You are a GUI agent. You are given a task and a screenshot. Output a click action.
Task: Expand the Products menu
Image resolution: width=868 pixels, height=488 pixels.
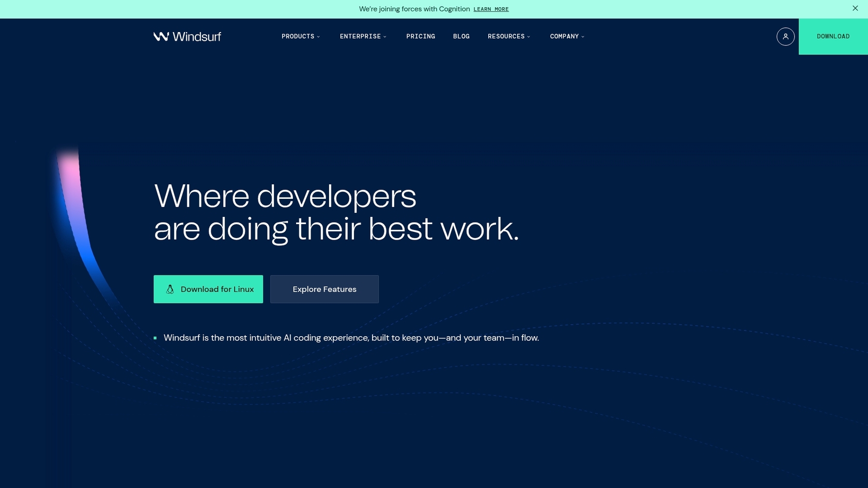(298, 36)
